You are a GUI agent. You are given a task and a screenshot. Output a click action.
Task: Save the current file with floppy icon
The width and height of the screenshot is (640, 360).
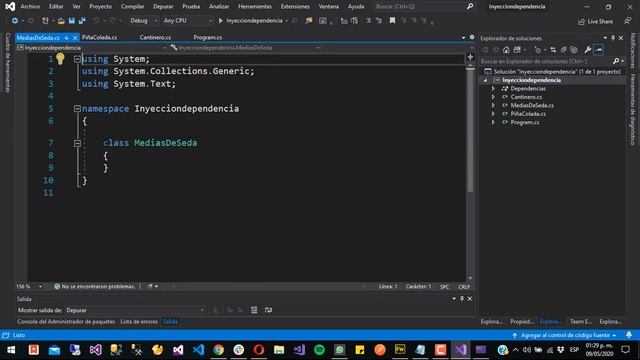click(x=72, y=20)
